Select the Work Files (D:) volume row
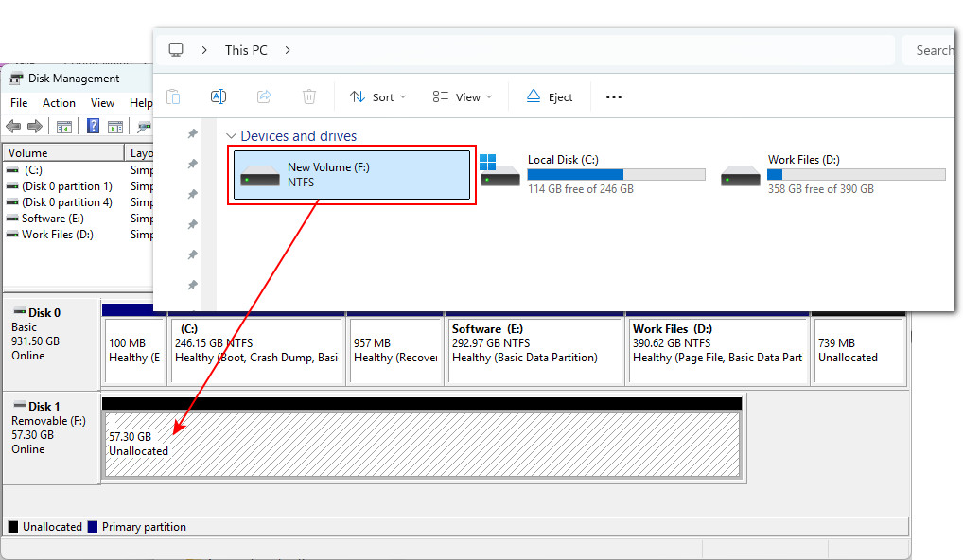The image size is (963, 560). (78, 234)
